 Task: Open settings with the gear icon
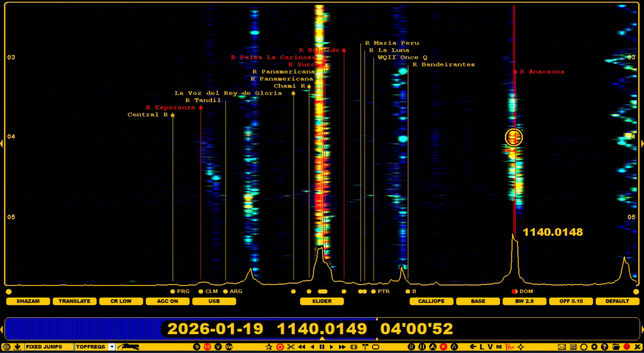click(x=594, y=347)
